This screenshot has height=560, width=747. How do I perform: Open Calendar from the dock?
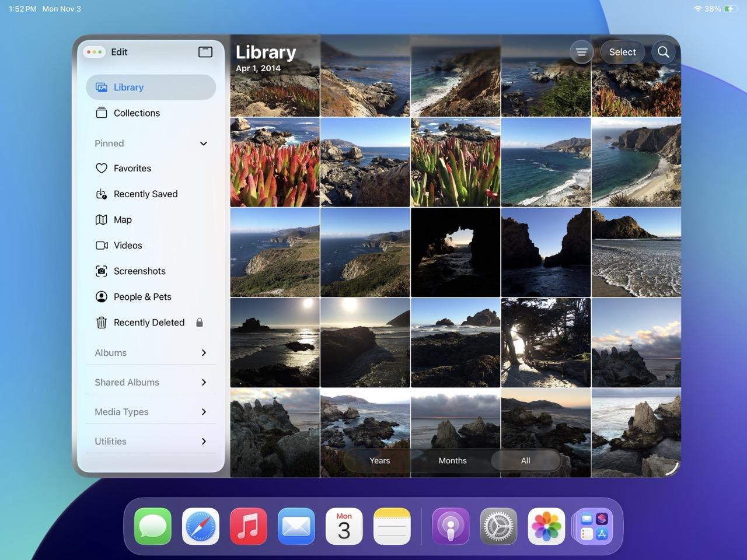pyautogui.click(x=344, y=526)
